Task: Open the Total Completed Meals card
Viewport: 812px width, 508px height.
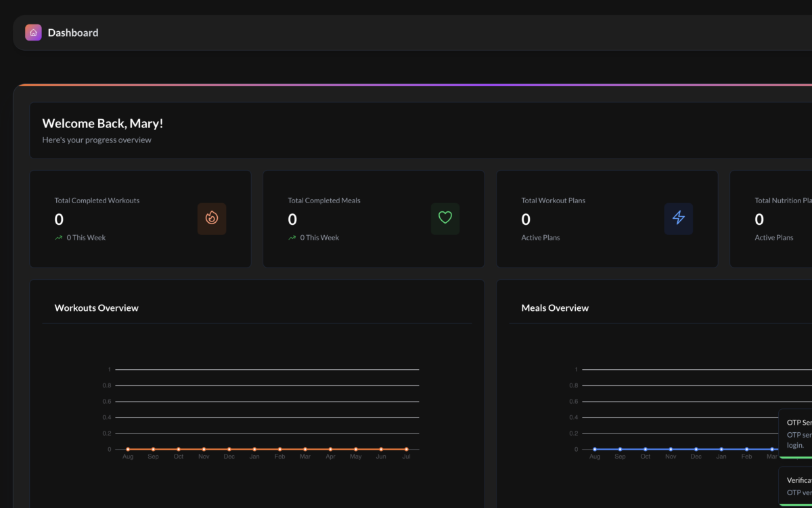Action: (374, 219)
